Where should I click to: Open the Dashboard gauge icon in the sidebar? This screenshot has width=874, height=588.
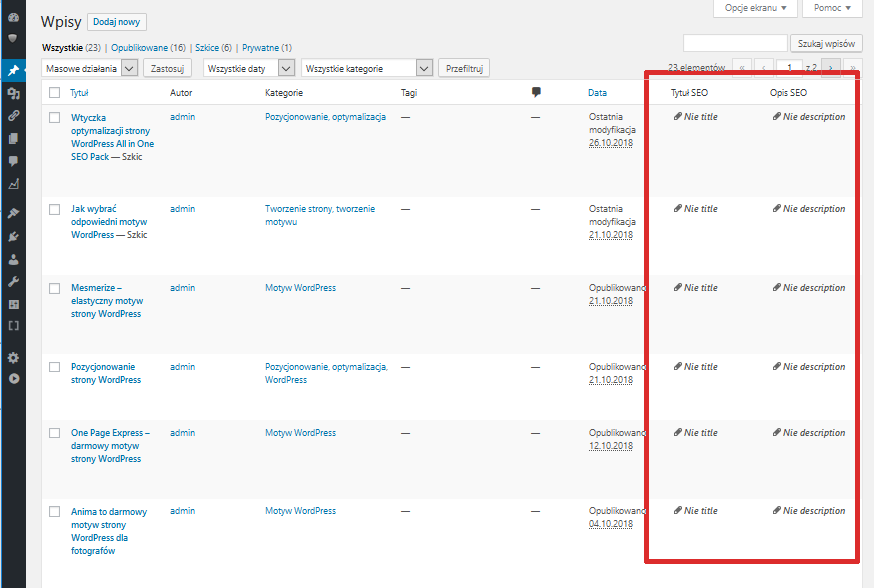(13, 17)
